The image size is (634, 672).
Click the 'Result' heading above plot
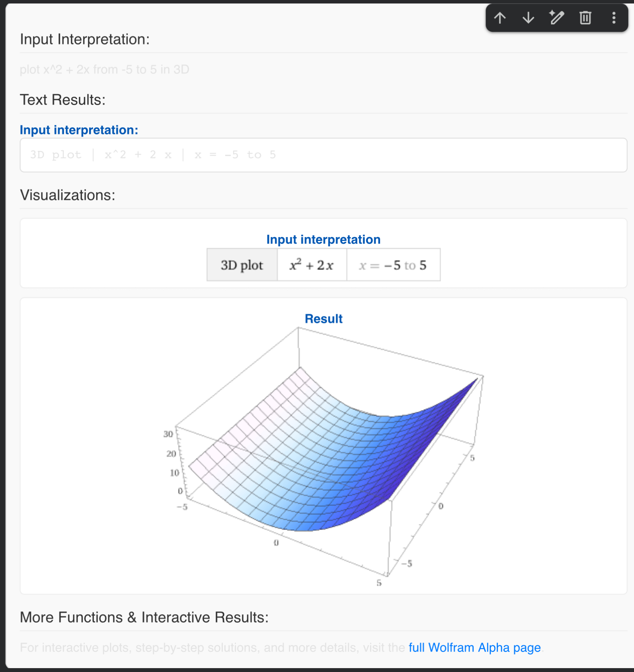[324, 319]
